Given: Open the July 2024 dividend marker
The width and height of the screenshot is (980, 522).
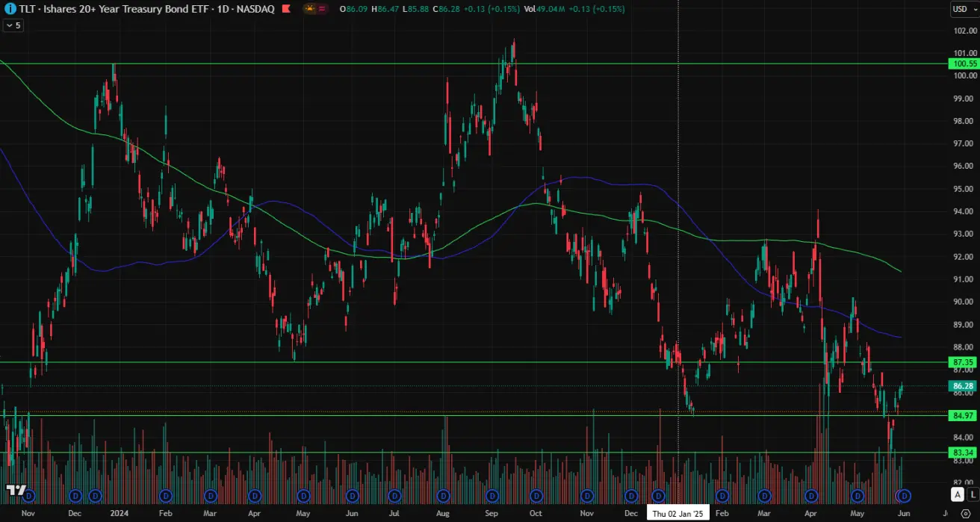Looking at the screenshot, I should tap(395, 494).
